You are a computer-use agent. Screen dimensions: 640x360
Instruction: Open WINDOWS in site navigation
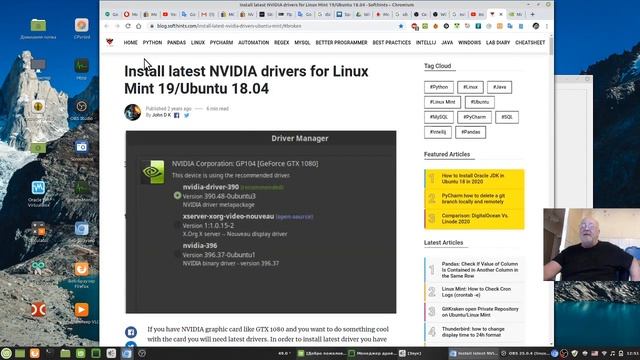click(x=469, y=42)
